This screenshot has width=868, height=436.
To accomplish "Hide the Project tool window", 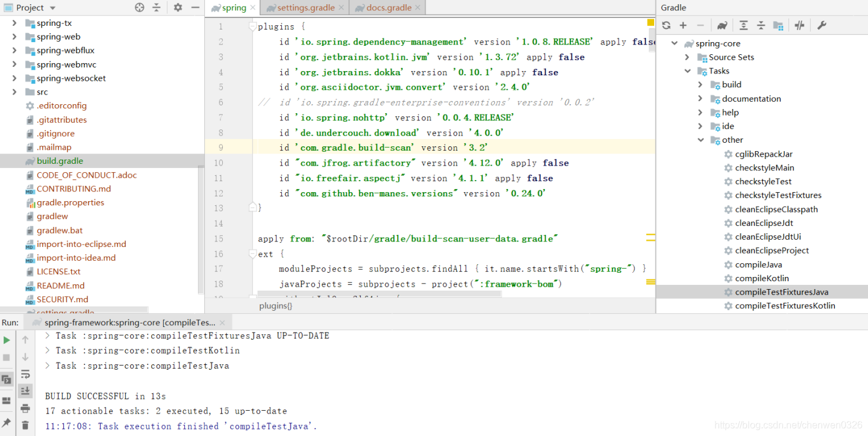I will point(195,7).
